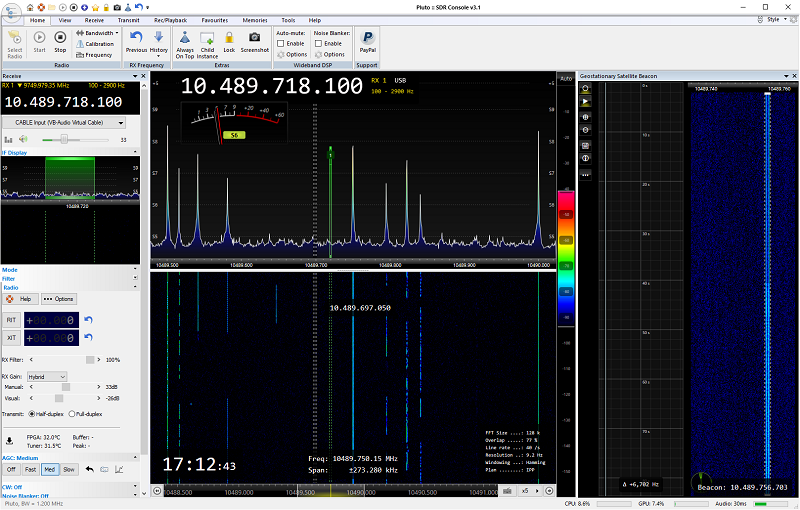
Task: Collapse the IF Display section
Action: tap(135, 151)
